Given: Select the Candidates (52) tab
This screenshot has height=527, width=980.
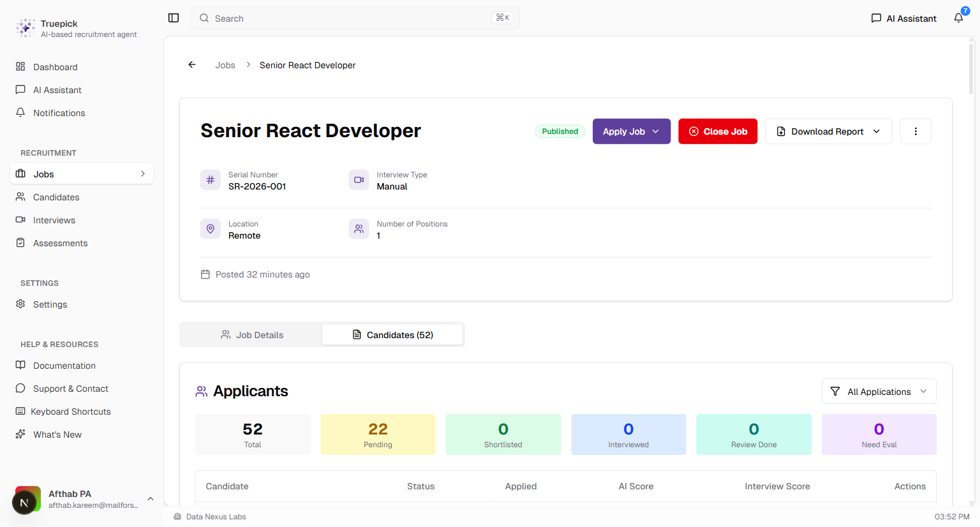Looking at the screenshot, I should [392, 335].
